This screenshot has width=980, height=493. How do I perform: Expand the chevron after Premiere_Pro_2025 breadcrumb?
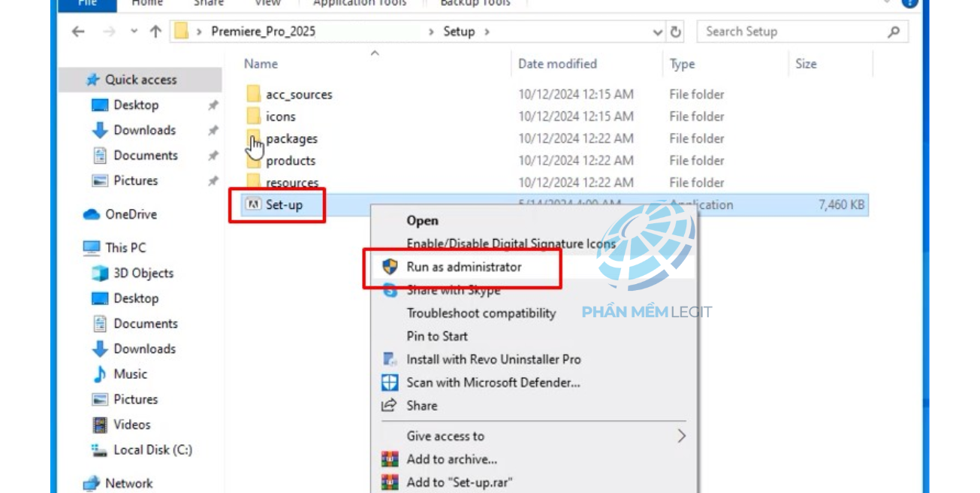431,32
